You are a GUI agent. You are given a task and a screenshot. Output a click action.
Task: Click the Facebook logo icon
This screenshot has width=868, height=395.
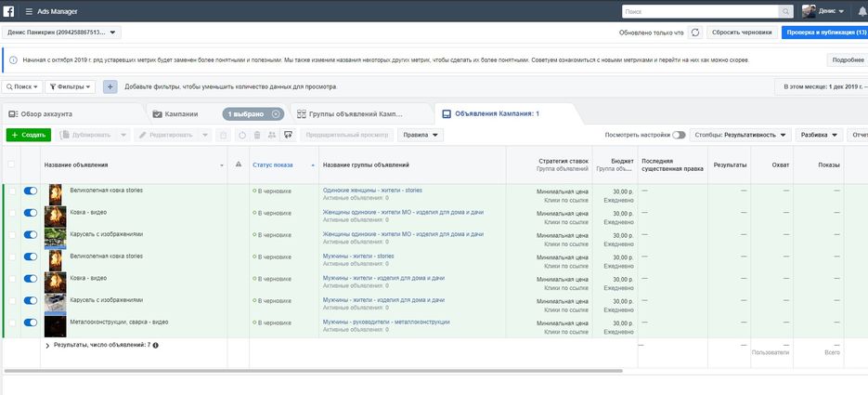tap(9, 11)
